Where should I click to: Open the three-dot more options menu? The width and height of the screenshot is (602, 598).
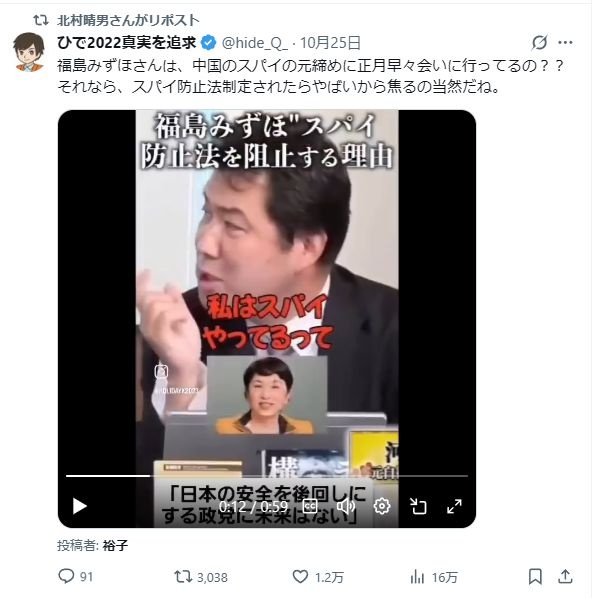[x=565, y=43]
